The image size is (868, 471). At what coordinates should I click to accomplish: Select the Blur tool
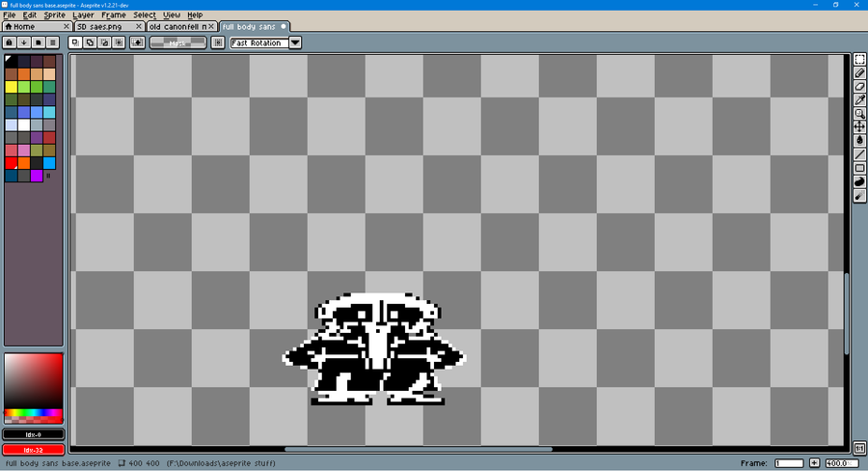[x=859, y=196]
